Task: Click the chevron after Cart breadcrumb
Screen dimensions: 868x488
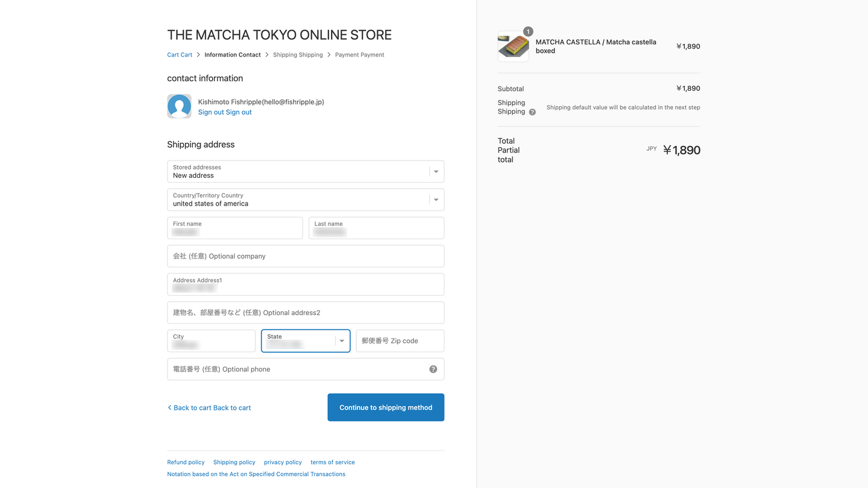Action: (198, 55)
